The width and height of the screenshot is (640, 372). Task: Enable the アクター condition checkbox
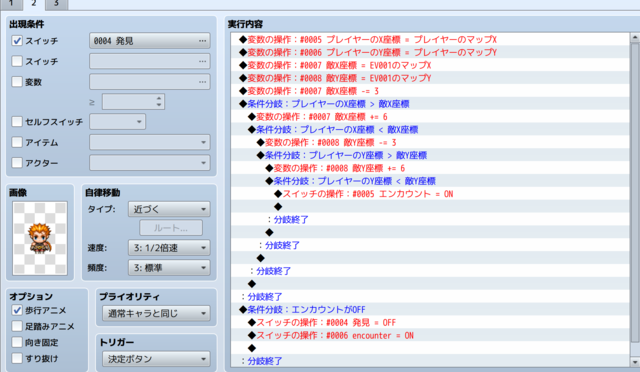click(17, 163)
